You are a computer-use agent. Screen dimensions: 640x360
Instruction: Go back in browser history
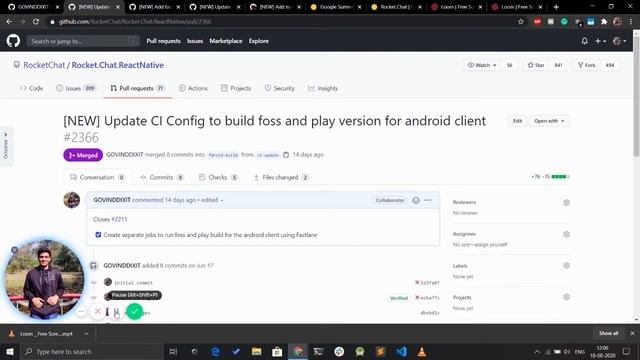click(x=9, y=22)
